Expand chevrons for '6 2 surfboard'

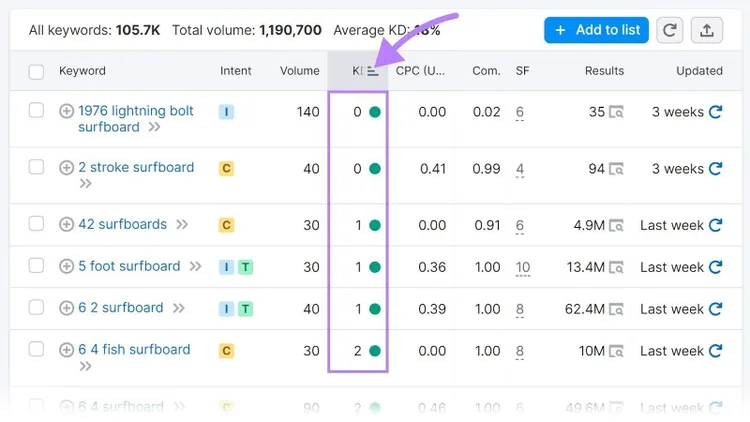click(x=178, y=308)
